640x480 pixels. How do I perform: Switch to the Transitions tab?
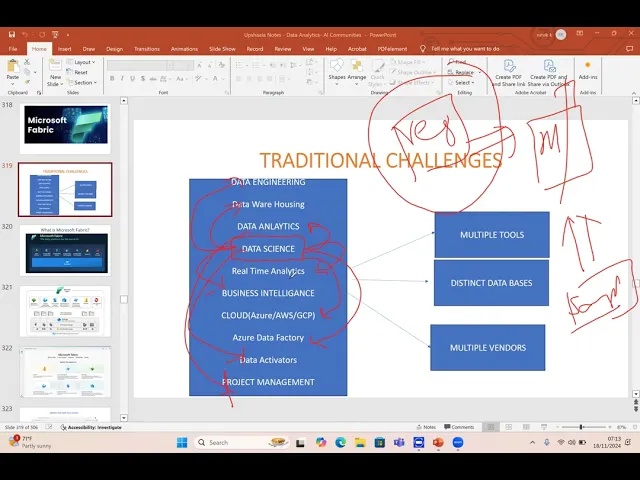click(147, 49)
